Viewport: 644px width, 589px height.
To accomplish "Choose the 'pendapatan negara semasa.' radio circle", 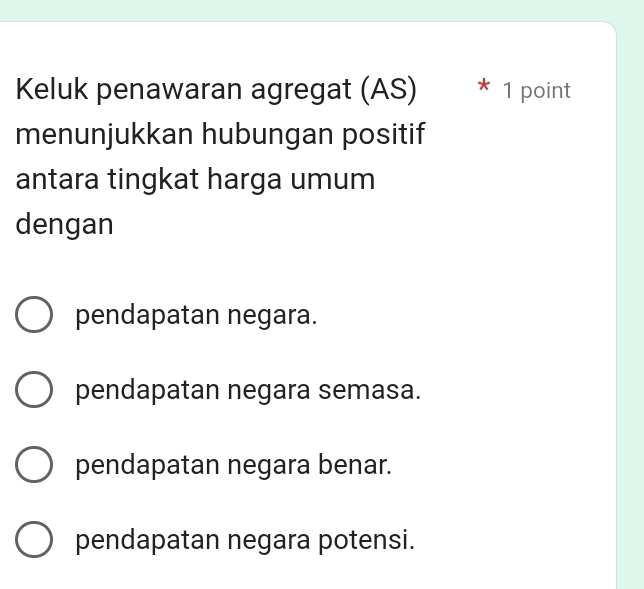I will point(34,391).
